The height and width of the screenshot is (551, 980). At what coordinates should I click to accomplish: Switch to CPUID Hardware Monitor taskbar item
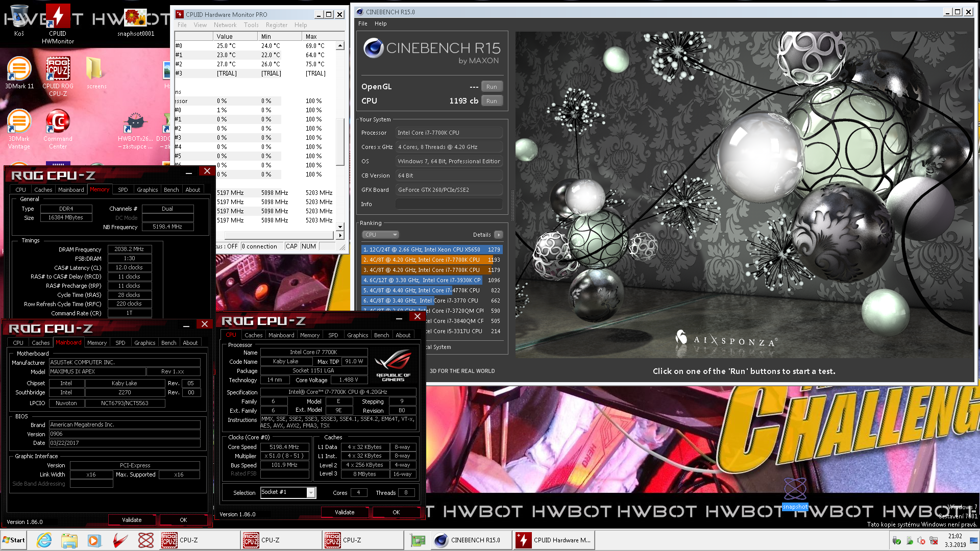click(x=554, y=540)
